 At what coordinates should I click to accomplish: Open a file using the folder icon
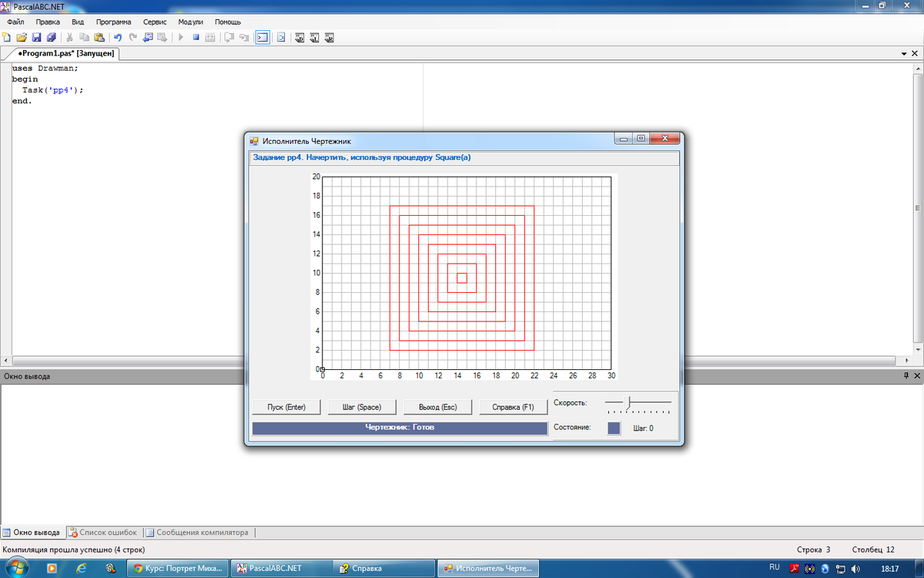pos(22,37)
